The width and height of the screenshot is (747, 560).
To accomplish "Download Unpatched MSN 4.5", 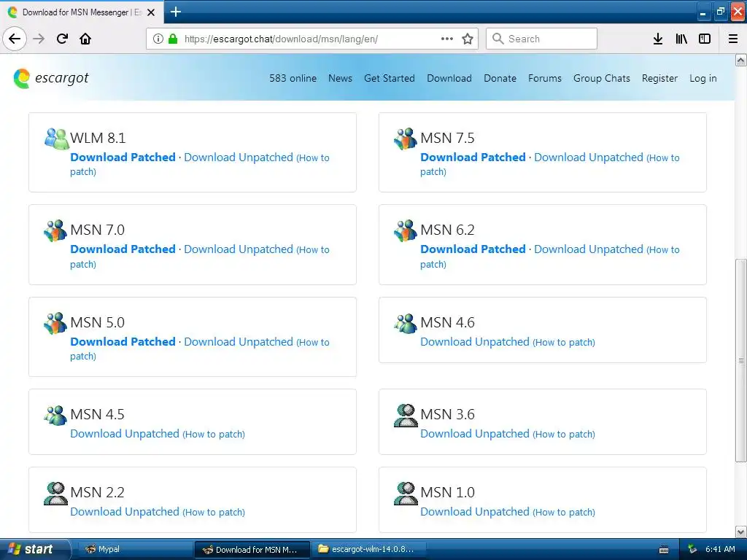I will (x=124, y=433).
